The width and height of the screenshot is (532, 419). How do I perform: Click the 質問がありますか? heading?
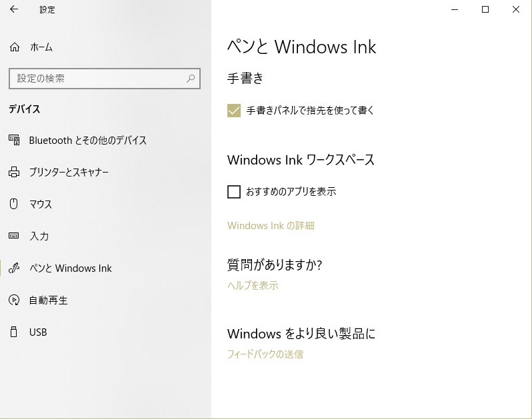tap(275, 264)
